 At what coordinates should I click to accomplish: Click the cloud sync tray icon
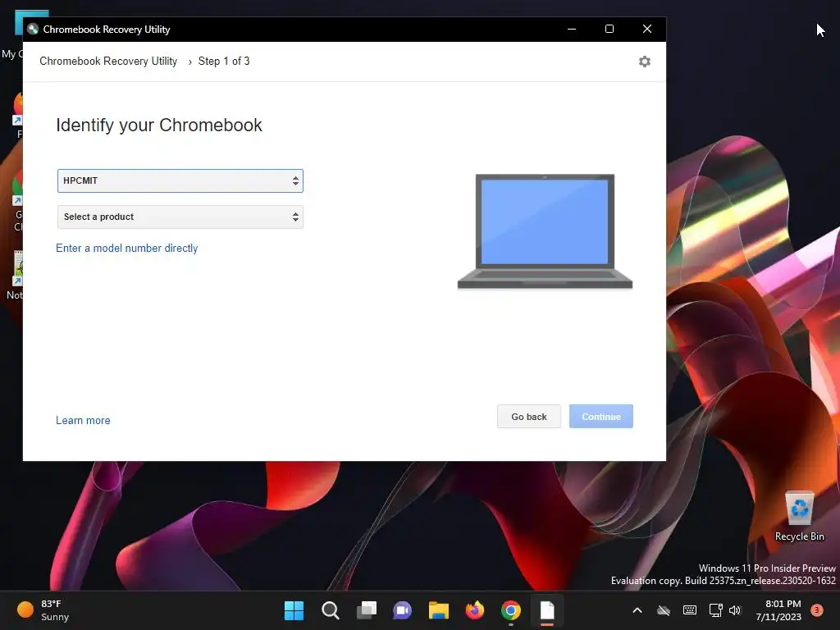click(x=664, y=610)
